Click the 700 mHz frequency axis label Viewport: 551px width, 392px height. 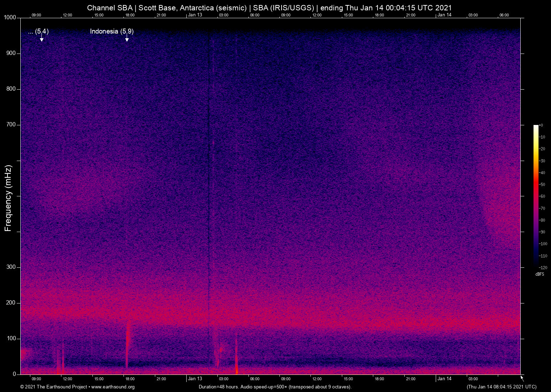point(11,125)
